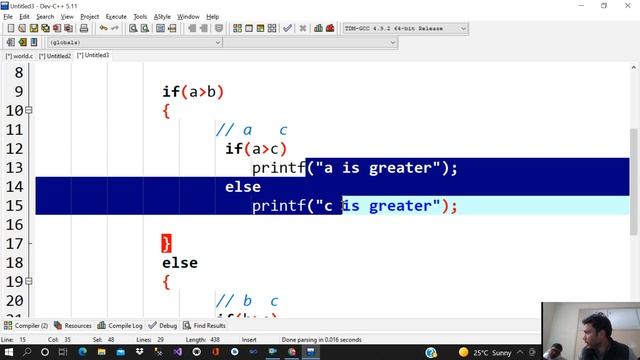Open the Compile Log bottom panel tab

pos(120,325)
